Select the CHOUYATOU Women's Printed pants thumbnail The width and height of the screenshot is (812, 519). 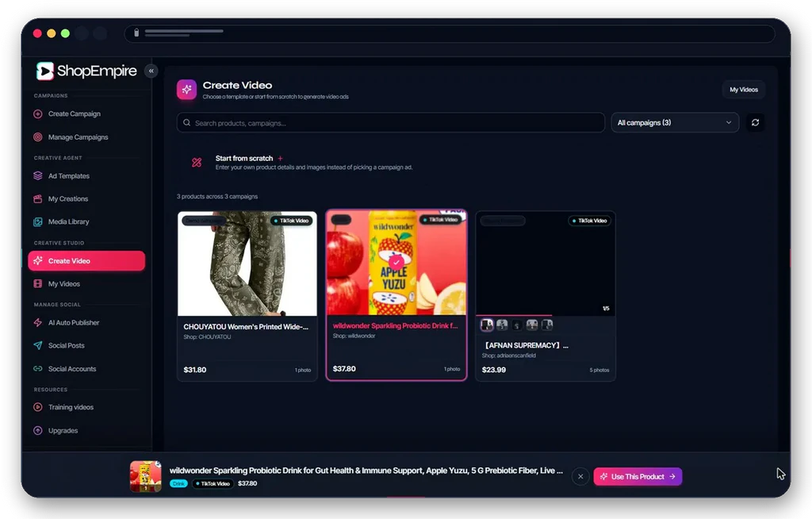click(247, 263)
